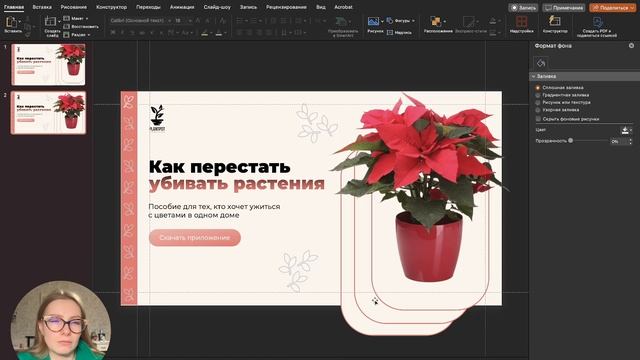Viewport: 640px width, 360px height.
Task: Close the Формат фона pane
Action: point(631,46)
